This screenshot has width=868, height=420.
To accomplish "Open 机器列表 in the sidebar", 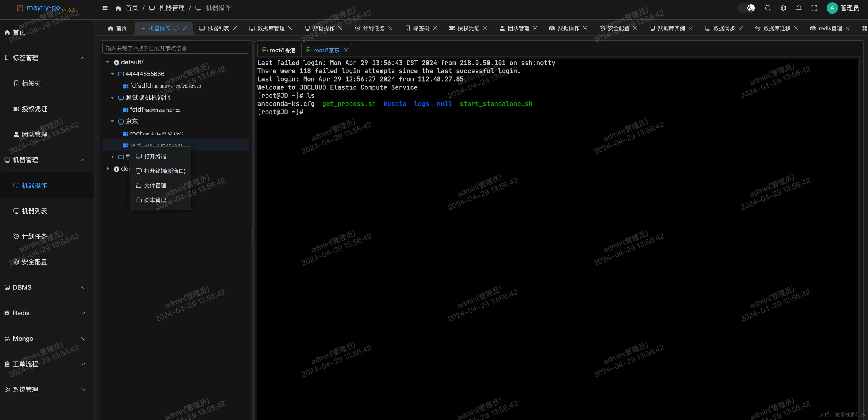I will (x=34, y=211).
